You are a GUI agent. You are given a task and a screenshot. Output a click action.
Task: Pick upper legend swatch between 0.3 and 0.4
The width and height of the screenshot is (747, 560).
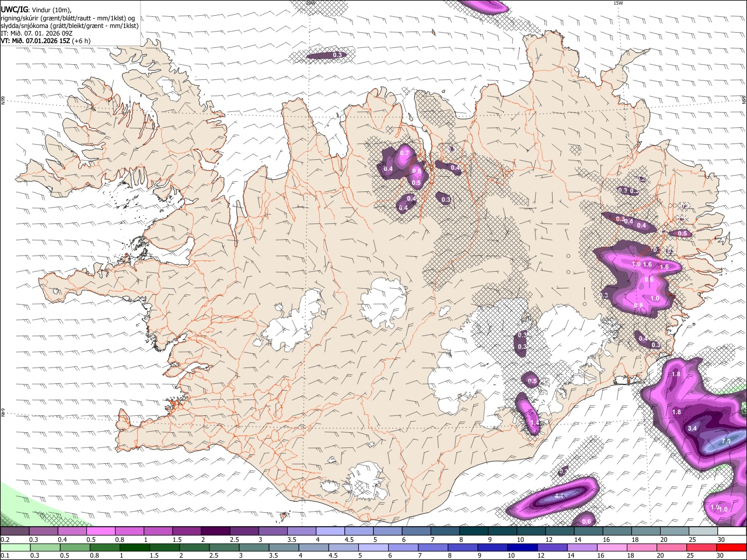pyautogui.click(x=43, y=531)
